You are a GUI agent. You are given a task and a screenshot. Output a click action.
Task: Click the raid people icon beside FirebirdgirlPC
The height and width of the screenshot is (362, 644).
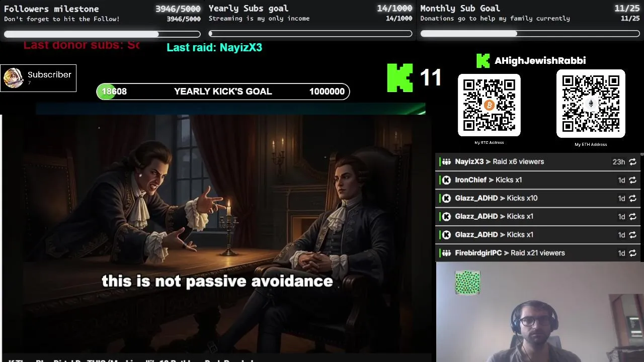(446, 253)
